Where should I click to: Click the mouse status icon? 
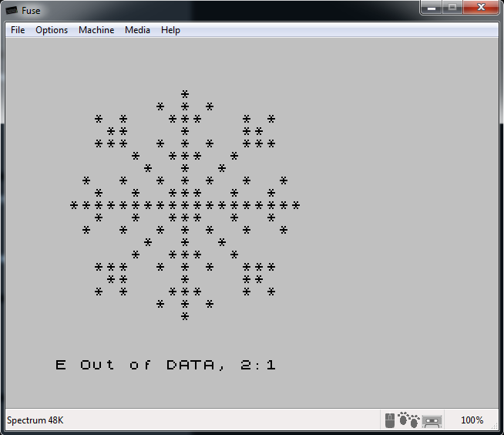pyautogui.click(x=391, y=420)
